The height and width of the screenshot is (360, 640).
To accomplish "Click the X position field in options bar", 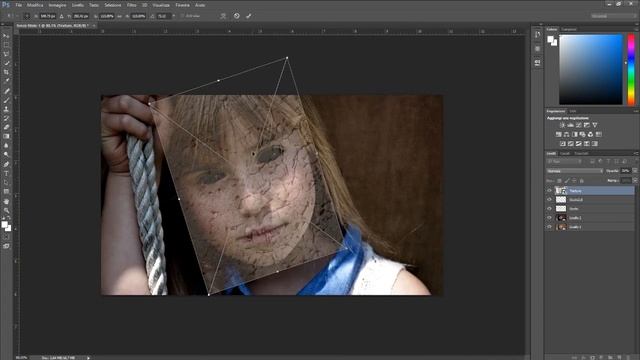I will (48, 16).
